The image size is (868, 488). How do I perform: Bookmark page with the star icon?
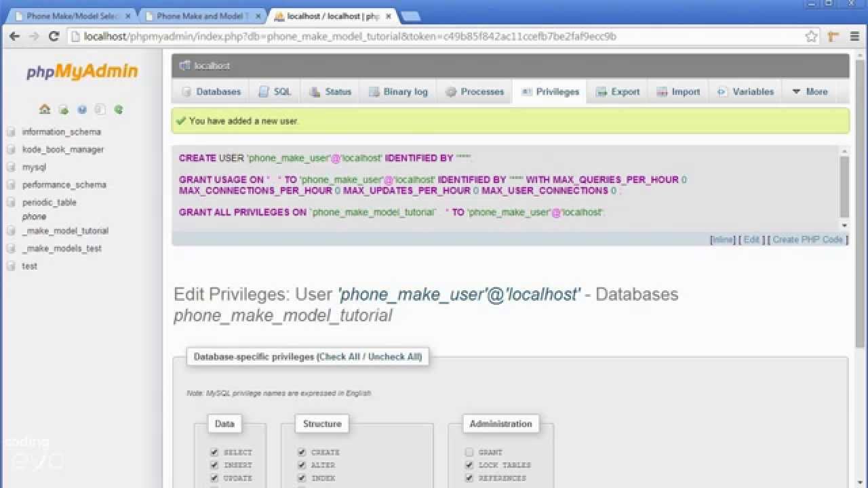(x=811, y=37)
